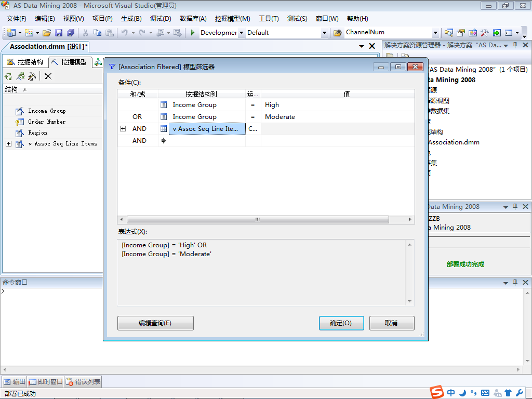Click the Cut scissors icon

[x=86, y=33]
